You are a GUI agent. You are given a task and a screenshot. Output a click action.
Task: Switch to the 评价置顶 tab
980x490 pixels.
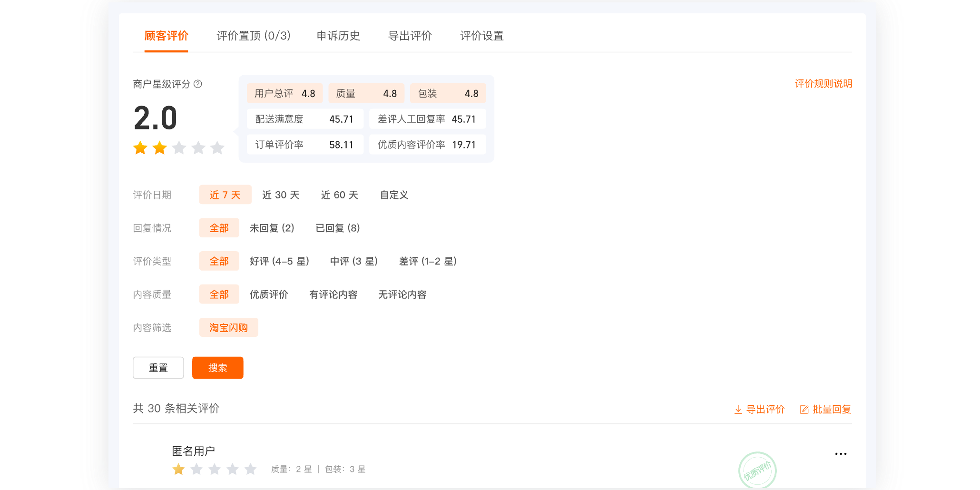pos(253,36)
